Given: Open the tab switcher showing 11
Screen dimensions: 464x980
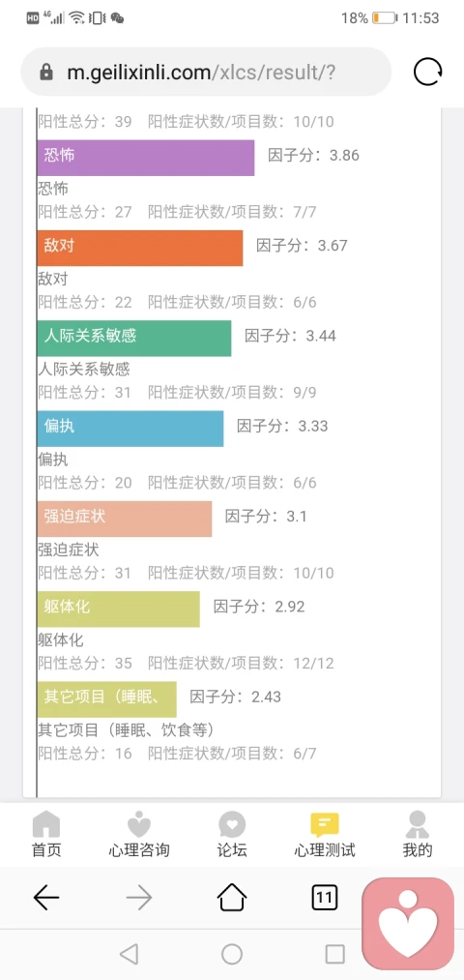Looking at the screenshot, I should tap(324, 898).
